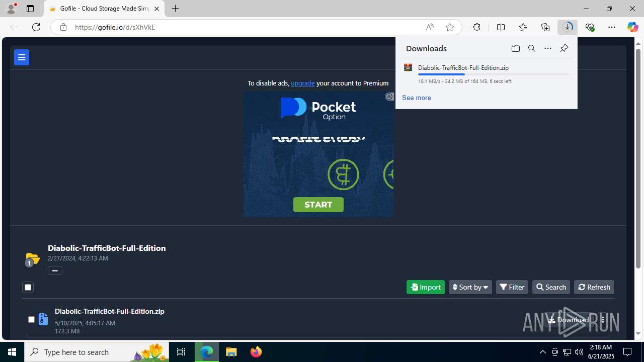Viewport: 644px width, 362px height.
Task: Open the Favorites list icon
Action: tap(523, 27)
